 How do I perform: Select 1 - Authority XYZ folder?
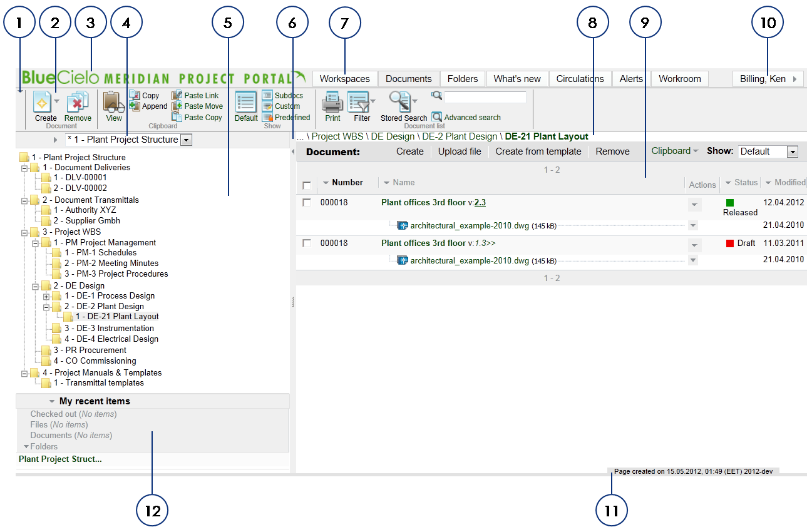85,210
